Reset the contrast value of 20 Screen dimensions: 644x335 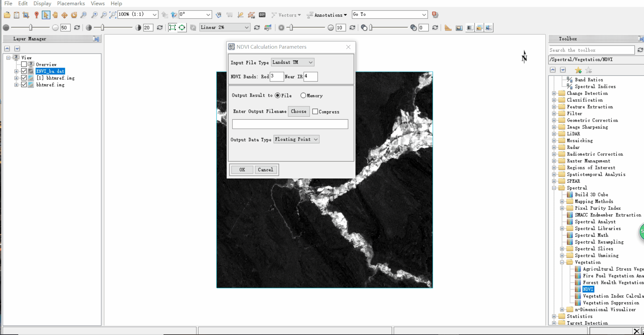click(x=160, y=28)
